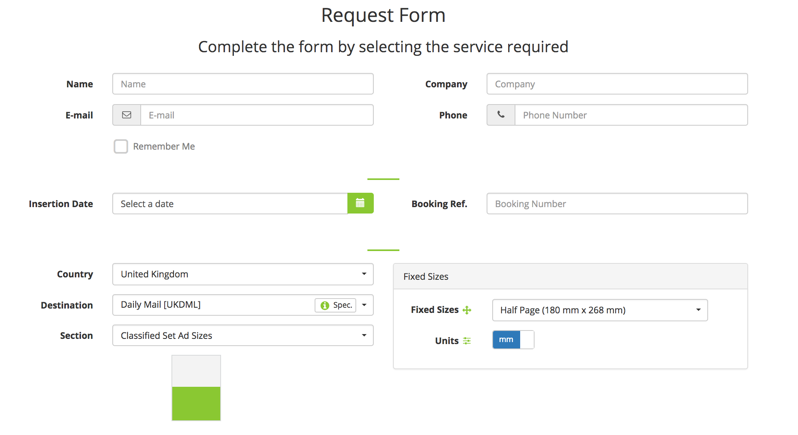Image resolution: width=798 pixels, height=435 pixels.
Task: Click the green half-page ad preview
Action: (x=196, y=403)
